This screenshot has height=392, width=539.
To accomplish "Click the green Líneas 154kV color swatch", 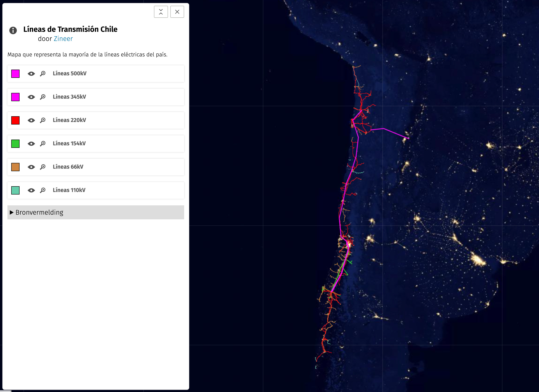I will (16, 144).
